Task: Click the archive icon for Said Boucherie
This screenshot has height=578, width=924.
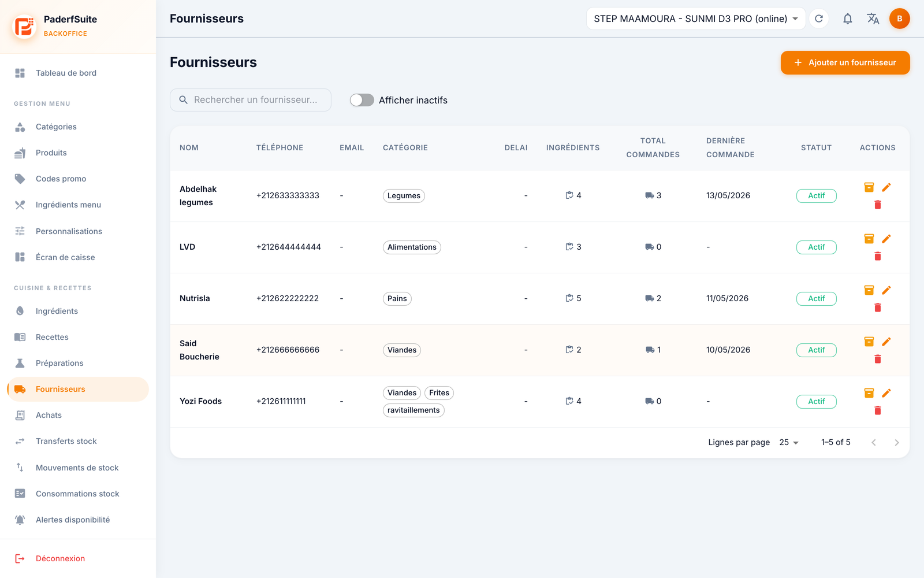Action: 869,342
